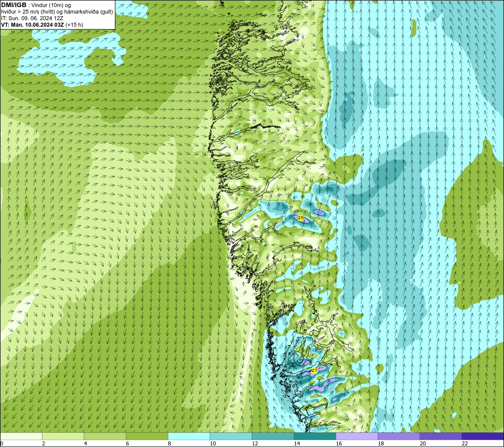Select the dark indigo swatch above 22
Viewport: 504px width, 447px height.
point(483,436)
